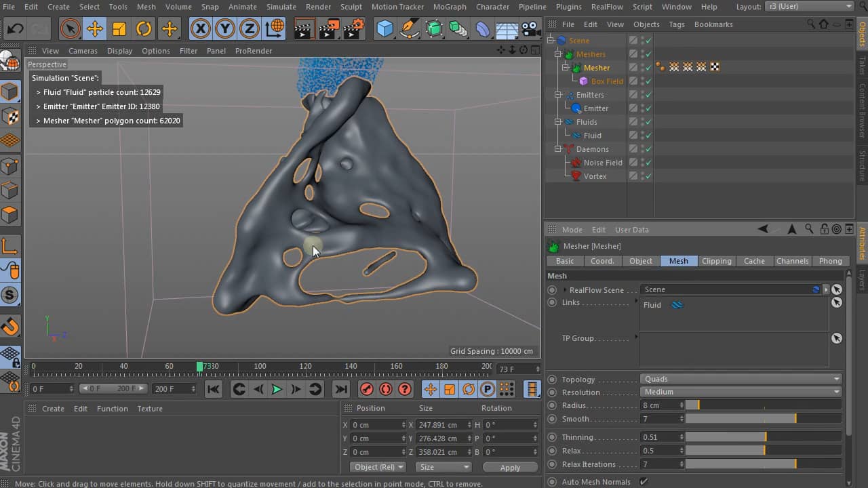
Task: Open Objects panel Tags menu
Action: [677, 24]
